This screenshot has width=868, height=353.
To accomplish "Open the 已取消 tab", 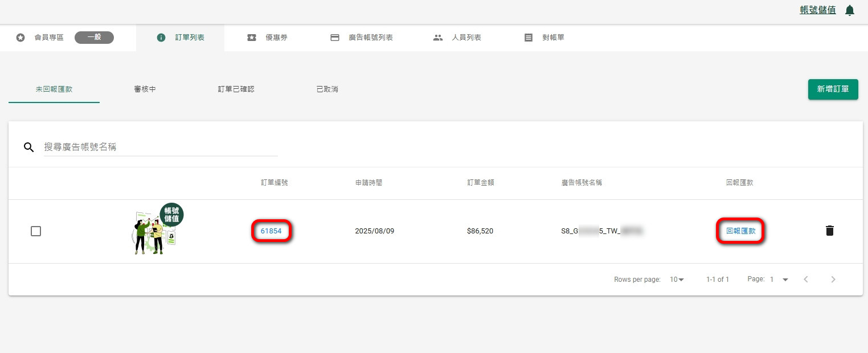I will tap(327, 89).
